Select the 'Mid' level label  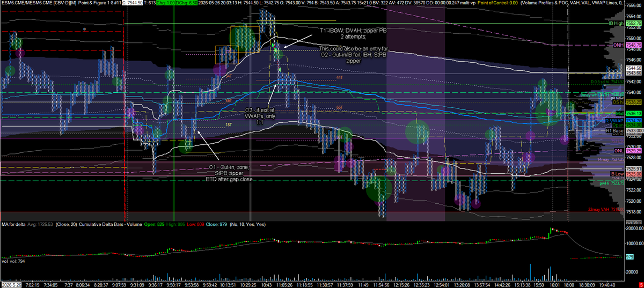coord(620,113)
